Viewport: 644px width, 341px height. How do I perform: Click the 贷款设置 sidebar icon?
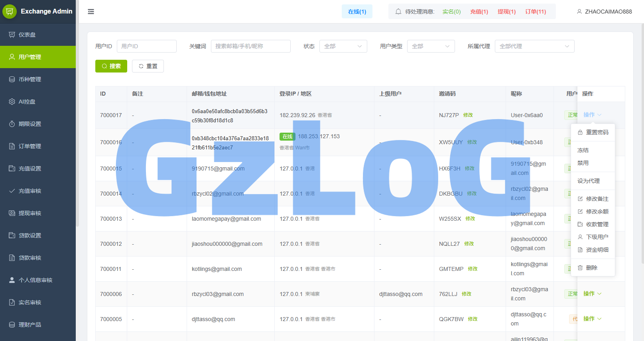coord(12,235)
